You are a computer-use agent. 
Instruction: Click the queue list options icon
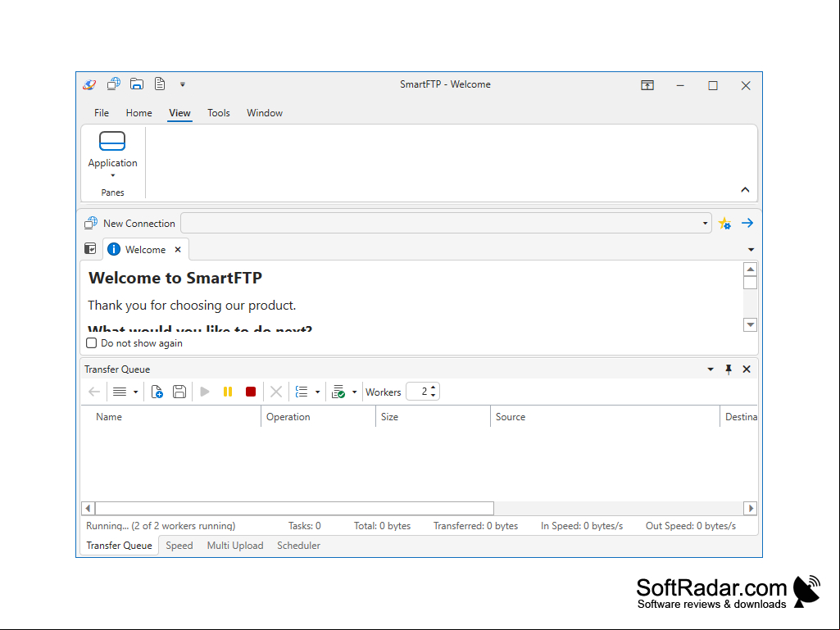point(302,392)
